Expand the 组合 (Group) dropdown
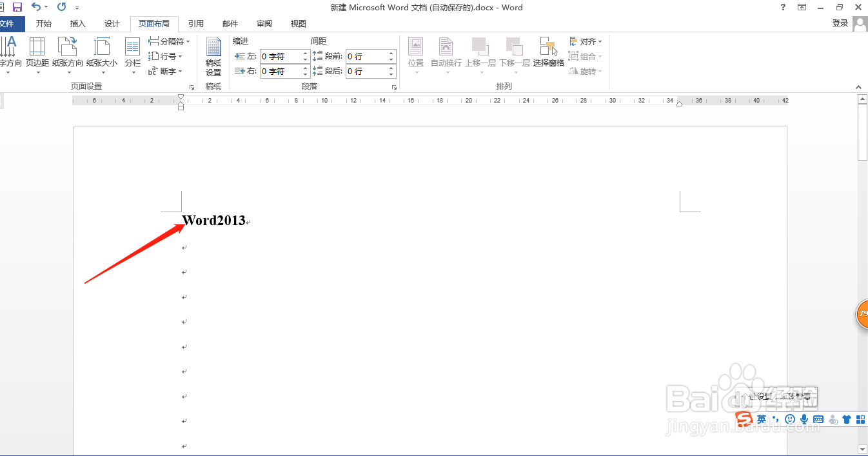 pyautogui.click(x=586, y=56)
